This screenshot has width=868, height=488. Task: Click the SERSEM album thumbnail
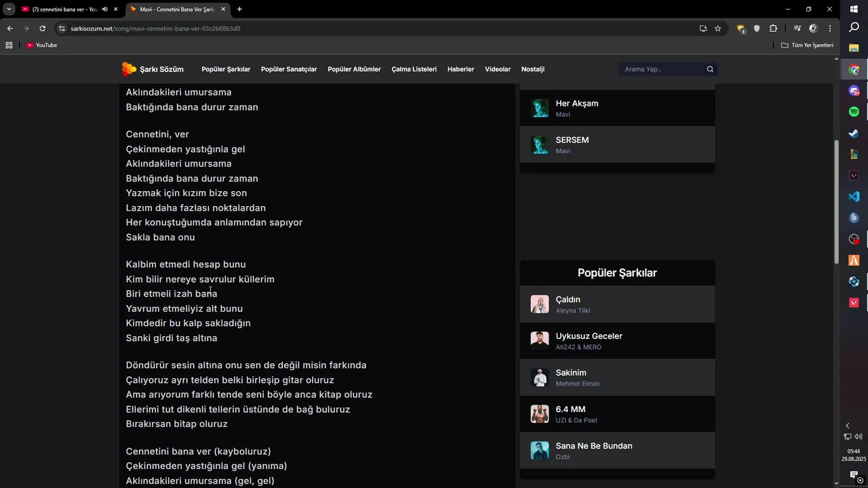[540, 145]
